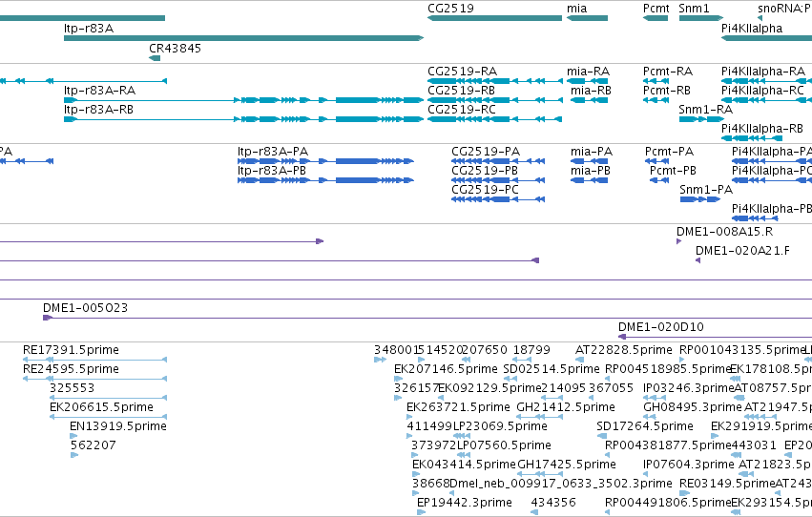
Task: Select BAC end DME1-008A15.R
Action: (x=724, y=232)
